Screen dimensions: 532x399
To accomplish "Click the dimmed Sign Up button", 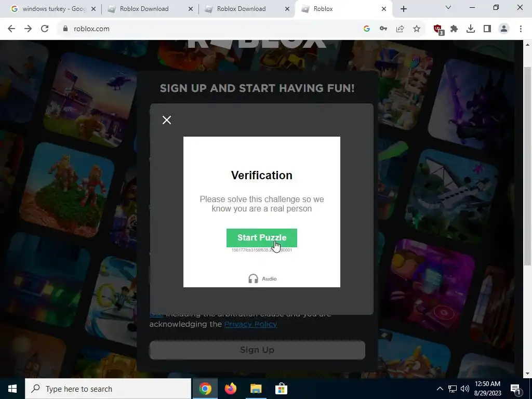I will [x=257, y=350].
